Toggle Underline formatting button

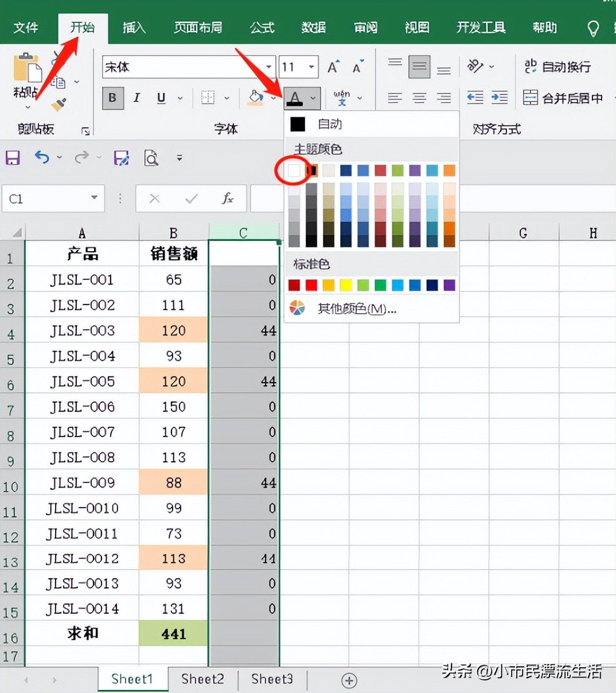point(161,98)
